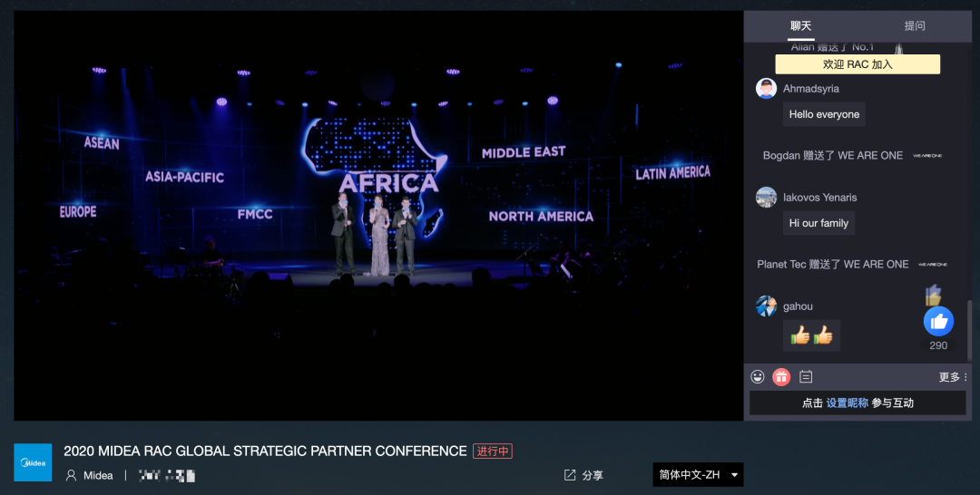The width and height of the screenshot is (980, 495).
Task: Expand the 更多 more options menu
Action: click(953, 377)
